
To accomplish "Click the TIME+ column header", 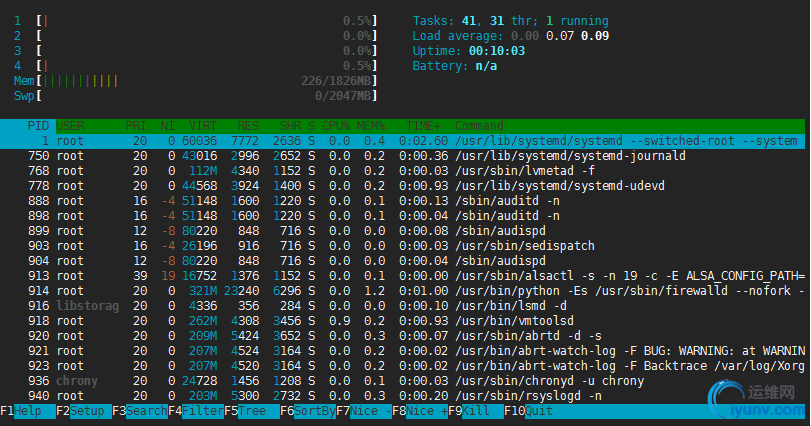I will (422, 126).
